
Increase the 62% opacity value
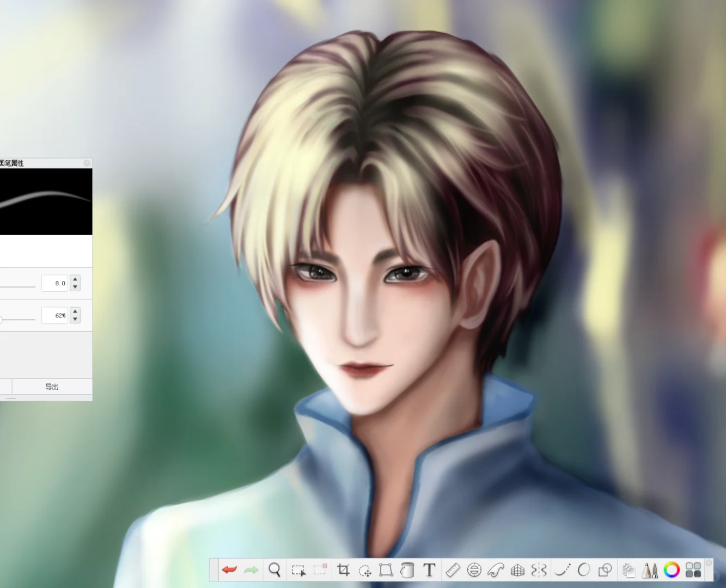click(x=75, y=311)
